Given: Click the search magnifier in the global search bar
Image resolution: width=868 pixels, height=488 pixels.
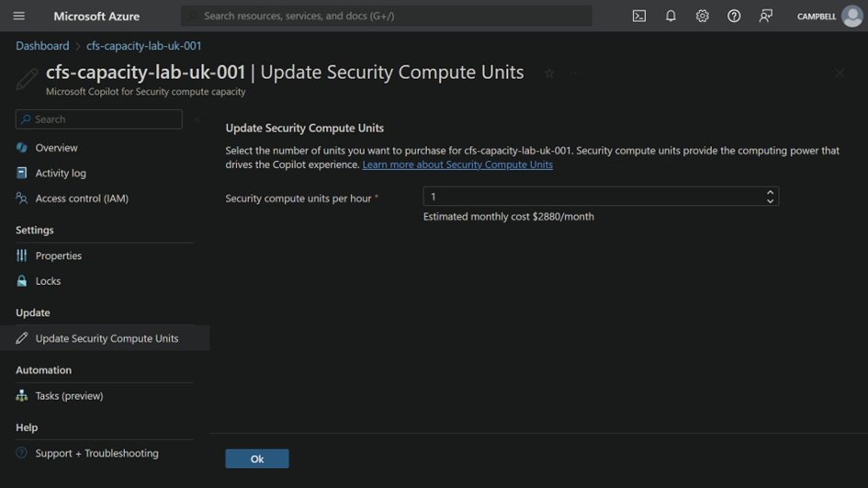Looking at the screenshot, I should click(x=192, y=16).
